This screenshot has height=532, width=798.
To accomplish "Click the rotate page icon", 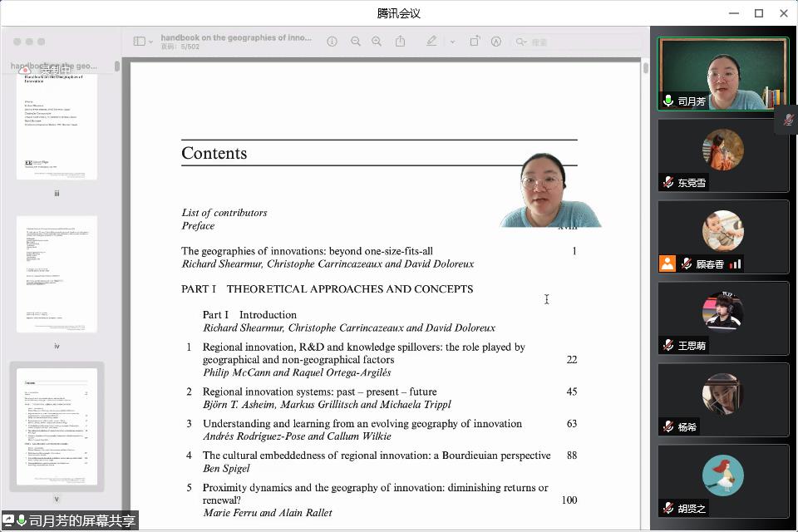I will 475,42.
